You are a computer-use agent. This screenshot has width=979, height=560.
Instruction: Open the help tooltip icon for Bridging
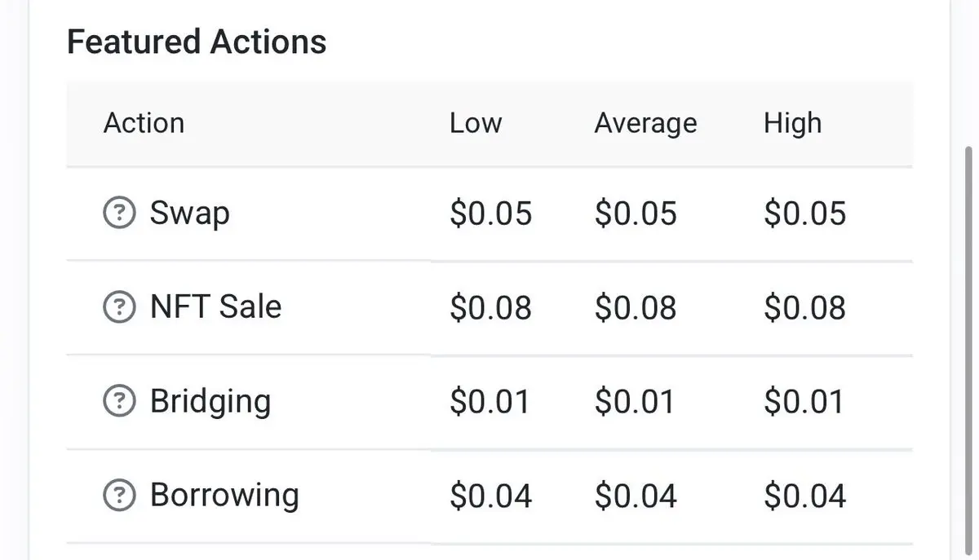[x=119, y=401]
